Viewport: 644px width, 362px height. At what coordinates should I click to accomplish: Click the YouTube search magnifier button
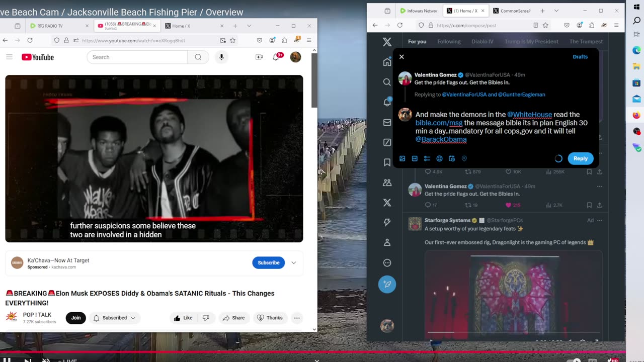[x=198, y=57]
